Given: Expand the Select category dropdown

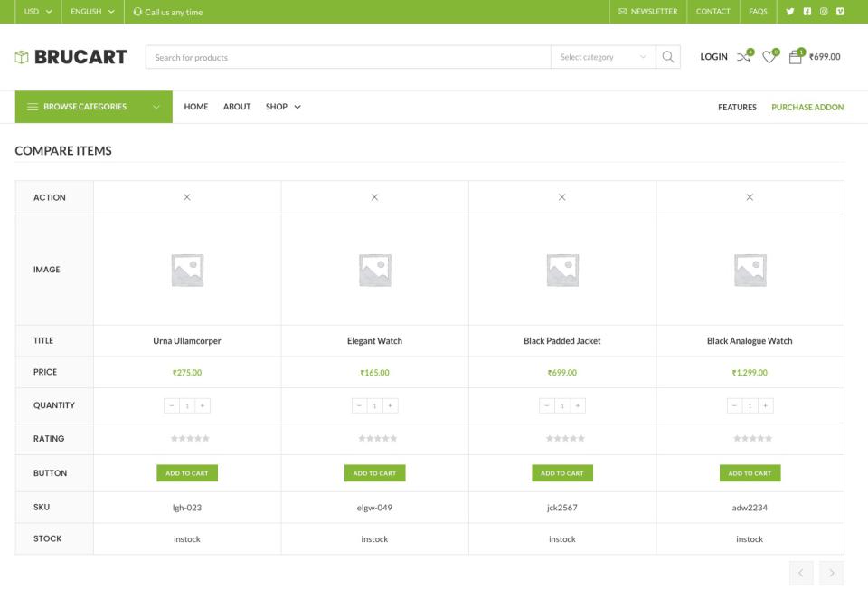Looking at the screenshot, I should 603,57.
